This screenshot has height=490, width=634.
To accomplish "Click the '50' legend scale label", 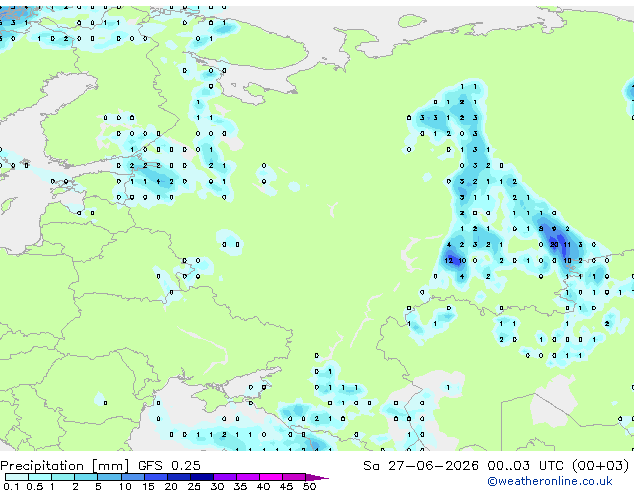I will [x=309, y=486].
